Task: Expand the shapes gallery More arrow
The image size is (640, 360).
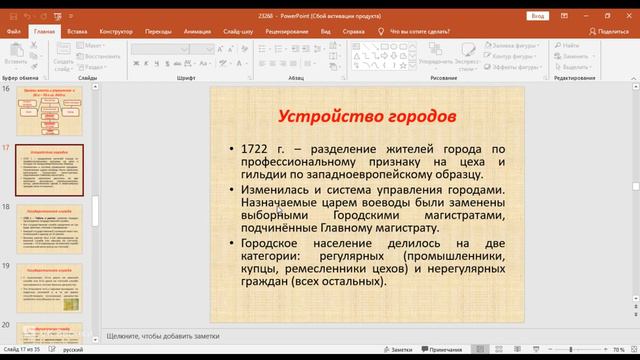Action: (x=413, y=66)
